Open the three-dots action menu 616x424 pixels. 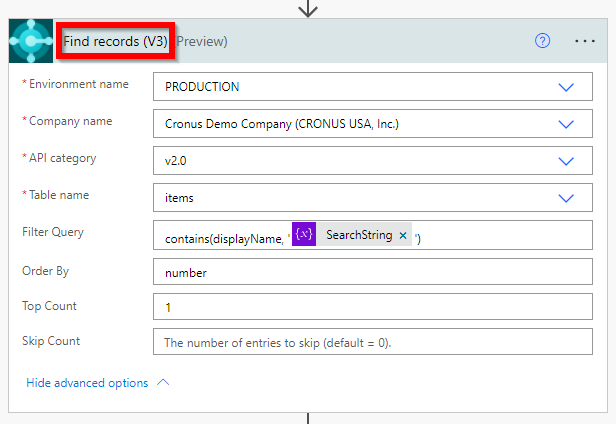coord(585,41)
